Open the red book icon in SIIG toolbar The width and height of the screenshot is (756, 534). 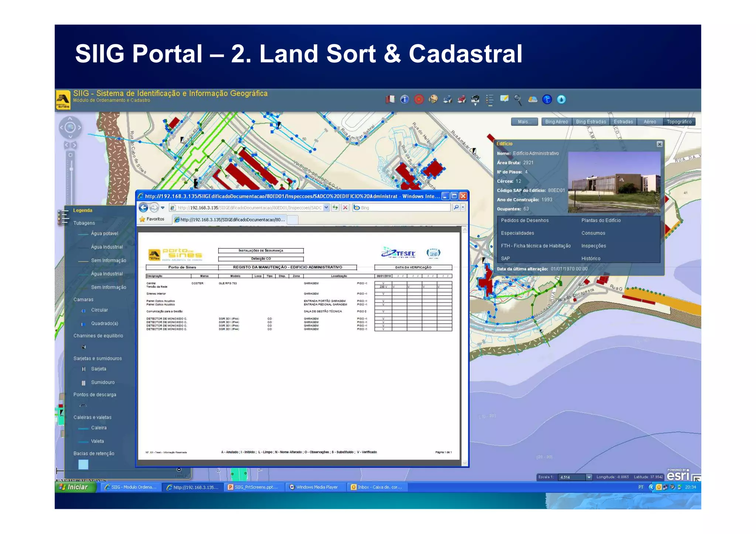pyautogui.click(x=390, y=99)
